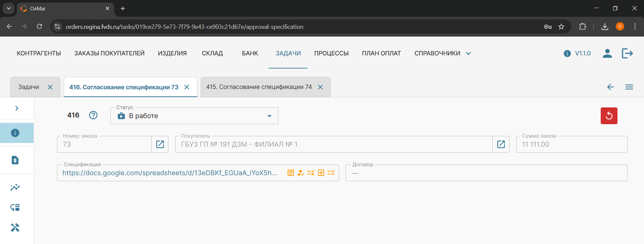
Task: Switch to tab 415. Согласование спецификации 74
Action: [x=259, y=87]
